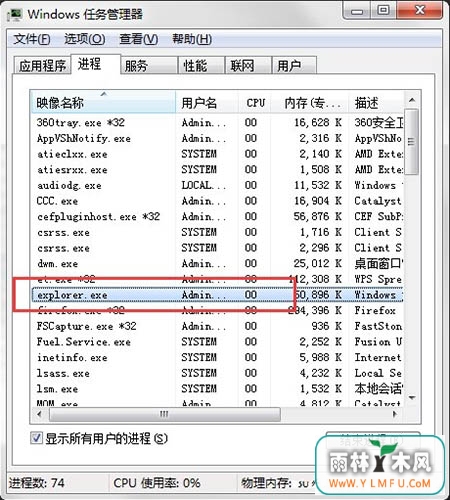Click the 56,876 K memory value

click(x=318, y=217)
